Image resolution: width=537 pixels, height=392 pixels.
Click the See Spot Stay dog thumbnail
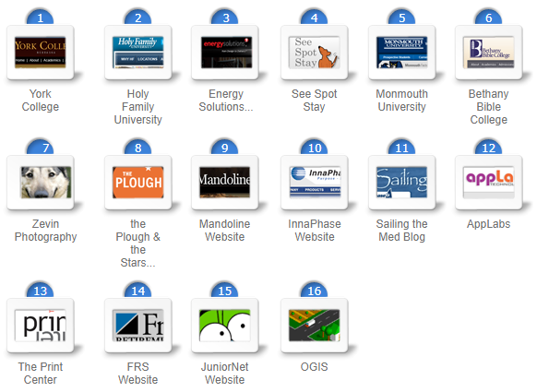[x=314, y=53]
